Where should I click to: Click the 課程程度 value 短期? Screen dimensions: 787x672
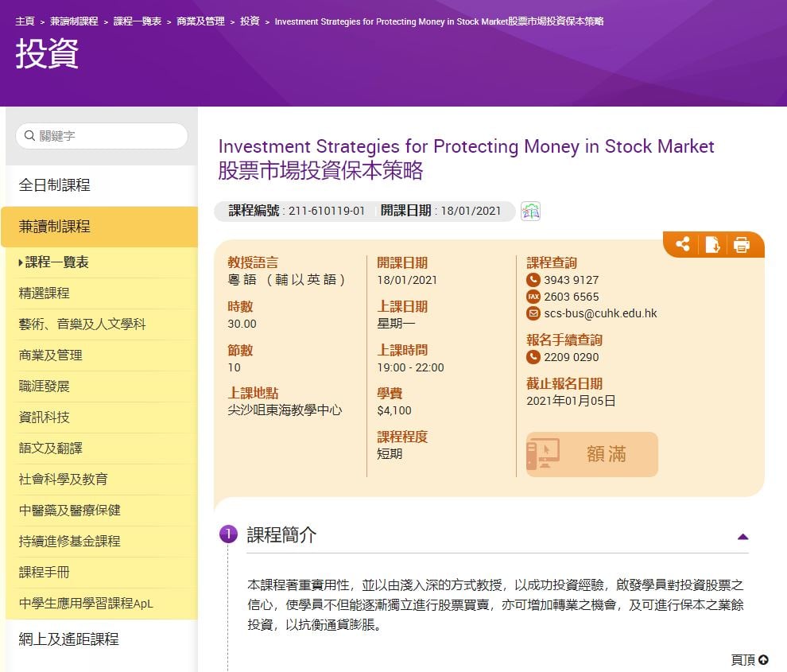coord(390,454)
